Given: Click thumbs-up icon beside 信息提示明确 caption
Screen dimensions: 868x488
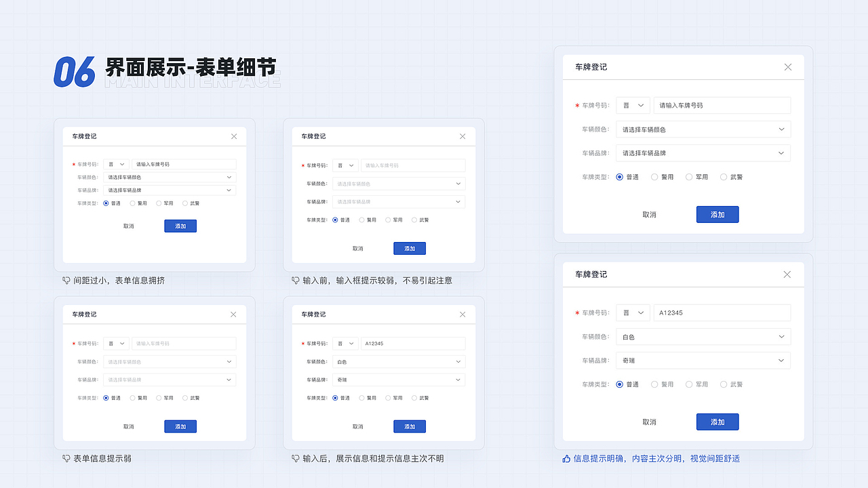Looking at the screenshot, I should point(566,458).
